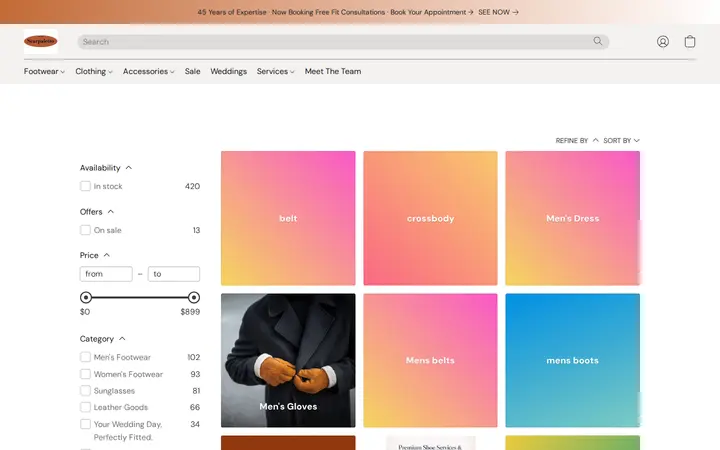Enable the On sale filter checkbox
The image size is (720, 450).
tap(85, 230)
